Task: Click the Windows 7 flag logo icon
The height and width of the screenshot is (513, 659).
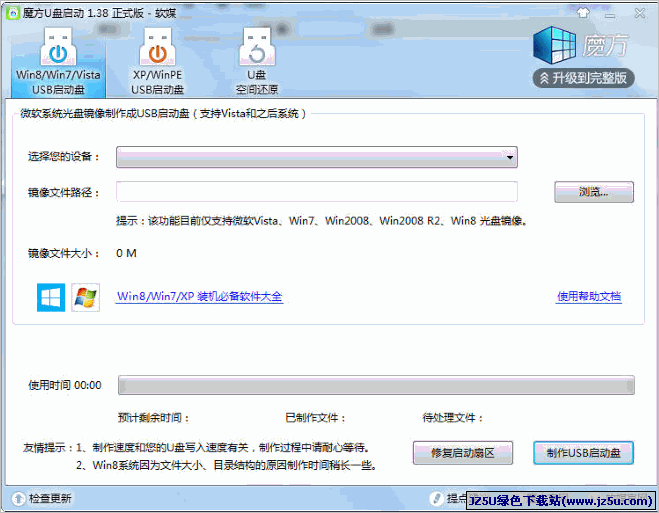Action: (85, 297)
